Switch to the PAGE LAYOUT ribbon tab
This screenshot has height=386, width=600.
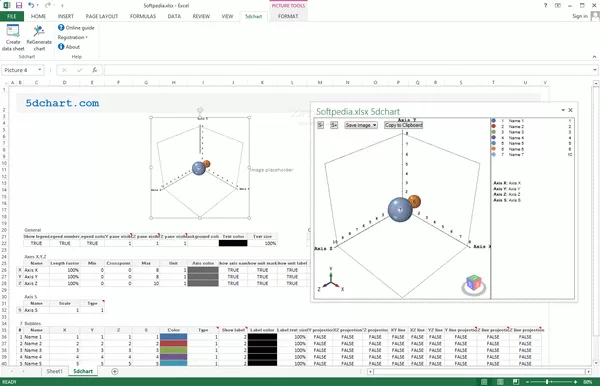click(x=102, y=16)
